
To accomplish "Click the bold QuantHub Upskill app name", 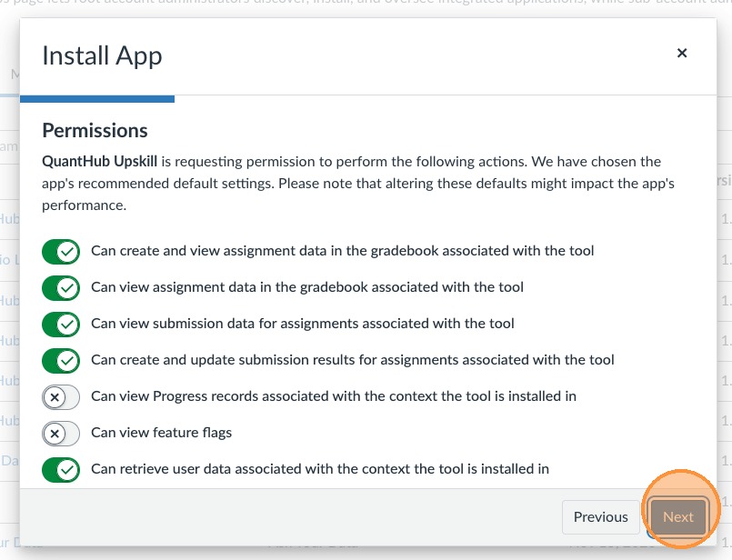I will (100, 162).
